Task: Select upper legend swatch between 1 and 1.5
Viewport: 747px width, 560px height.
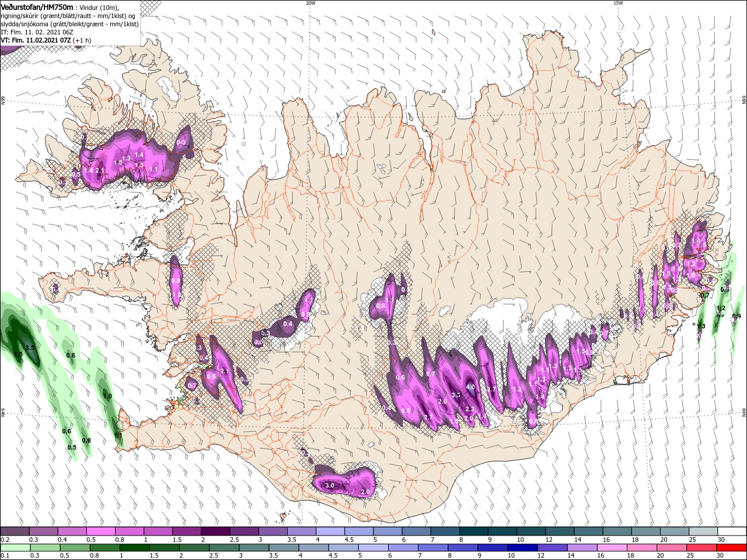Action: coord(158,531)
